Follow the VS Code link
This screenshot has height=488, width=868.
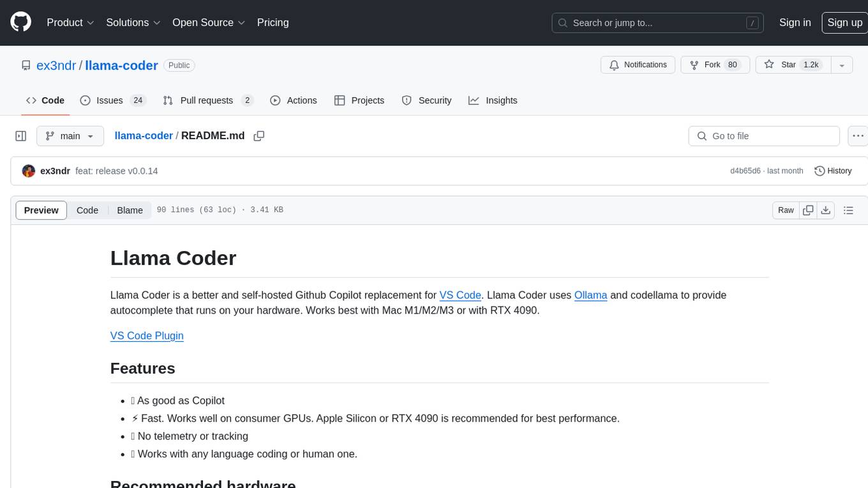pos(460,295)
